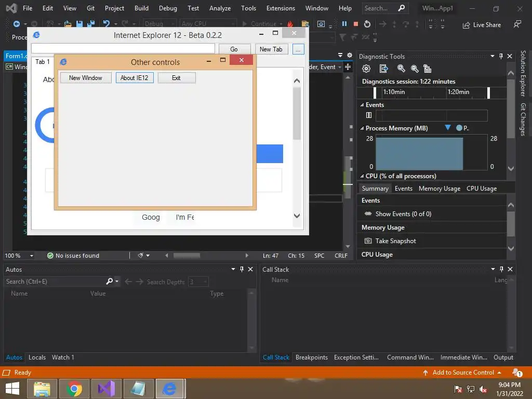Screen dimensions: 532x399
Task: Click in the Internet Explorer 12 address bar
Action: coord(123,48)
